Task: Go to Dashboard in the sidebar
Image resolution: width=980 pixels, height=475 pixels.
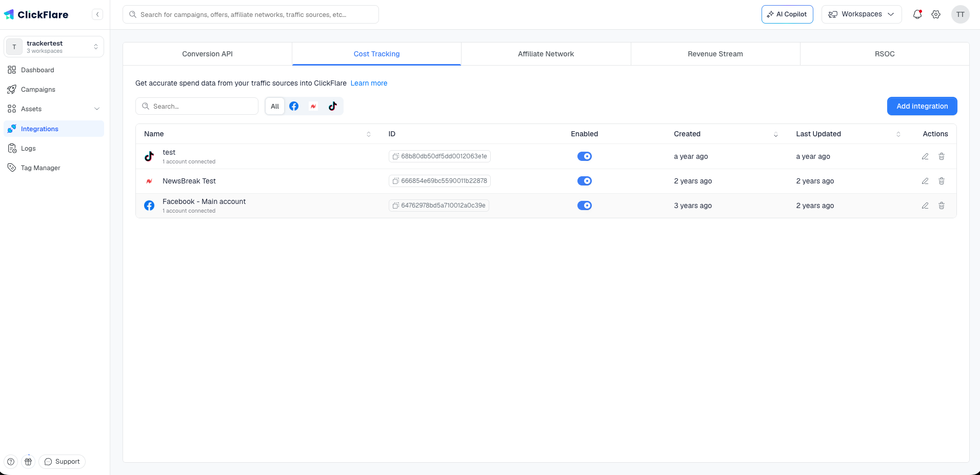Action: (x=54, y=70)
